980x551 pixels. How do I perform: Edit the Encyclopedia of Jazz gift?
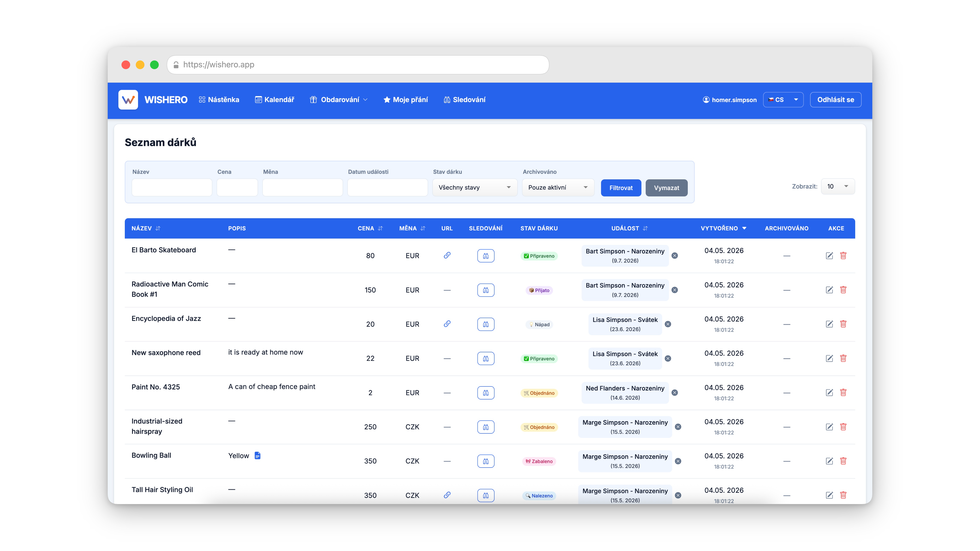(x=829, y=324)
